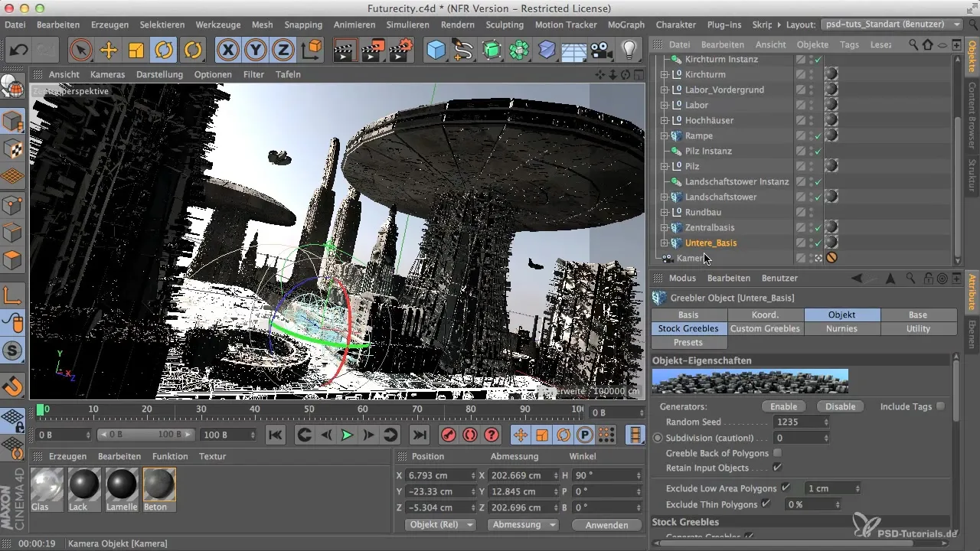Viewport: 980px width, 551px height.
Task: Open the Layout psd-tuts_Standart dropdown
Action: [891, 24]
